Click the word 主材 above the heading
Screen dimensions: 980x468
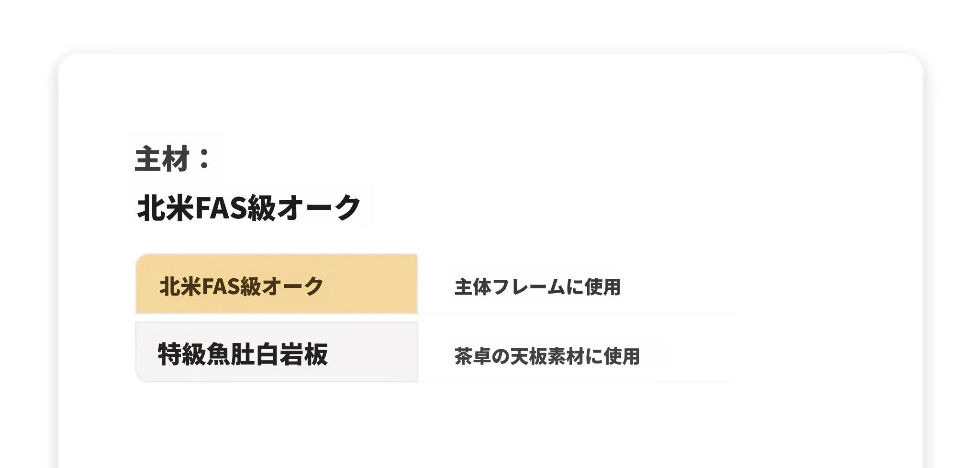point(162,159)
